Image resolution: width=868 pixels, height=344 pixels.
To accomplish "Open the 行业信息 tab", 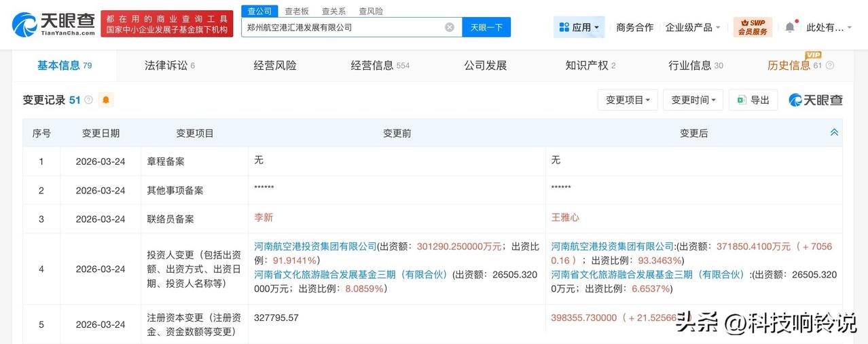I will point(695,66).
